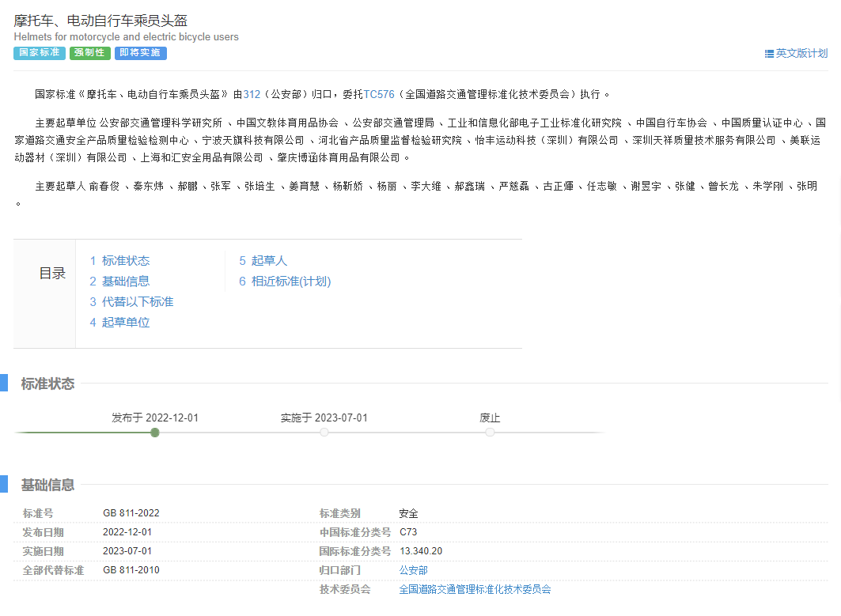Select the 发布日期 value 2022-12-01

pos(127,532)
